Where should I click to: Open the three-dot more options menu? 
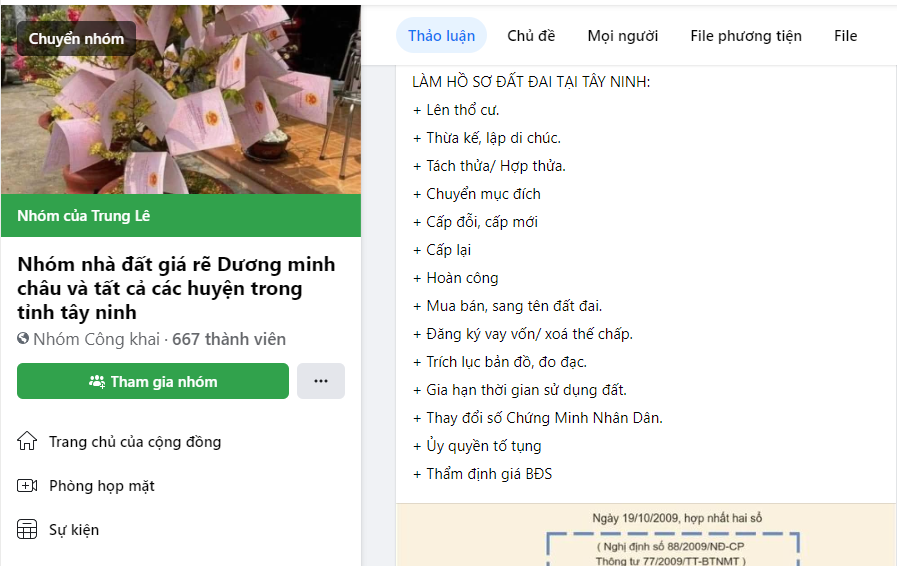click(x=321, y=381)
